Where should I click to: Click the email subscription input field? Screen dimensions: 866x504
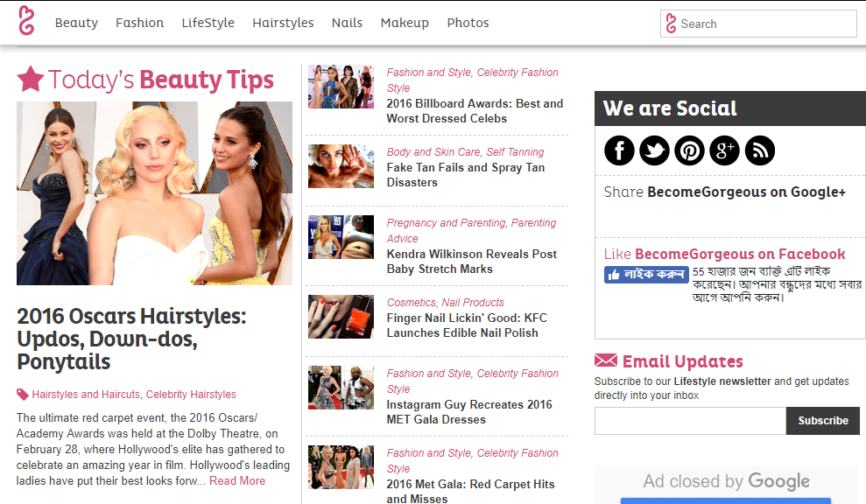pyautogui.click(x=689, y=421)
